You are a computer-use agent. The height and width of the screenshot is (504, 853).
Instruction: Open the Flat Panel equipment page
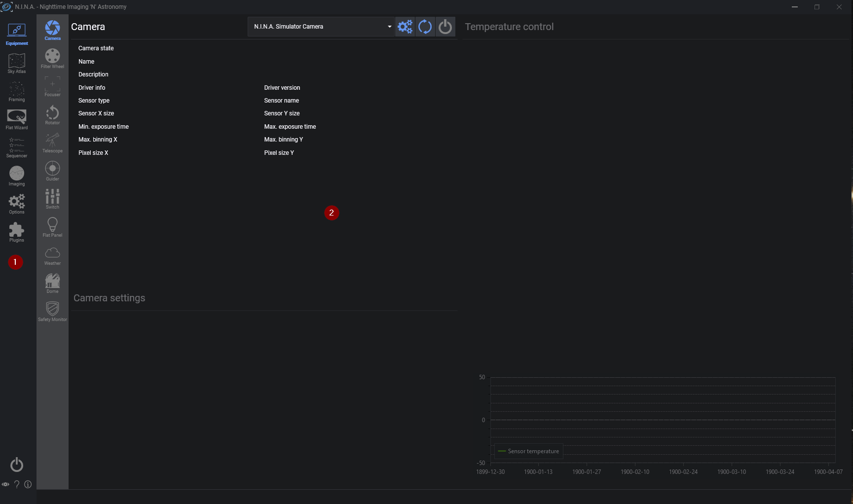click(x=52, y=227)
